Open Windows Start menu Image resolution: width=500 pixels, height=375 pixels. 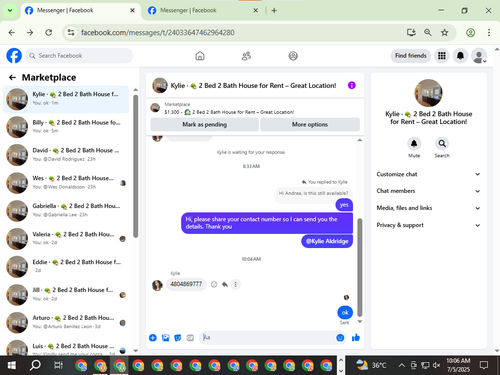pyautogui.click(x=11, y=366)
